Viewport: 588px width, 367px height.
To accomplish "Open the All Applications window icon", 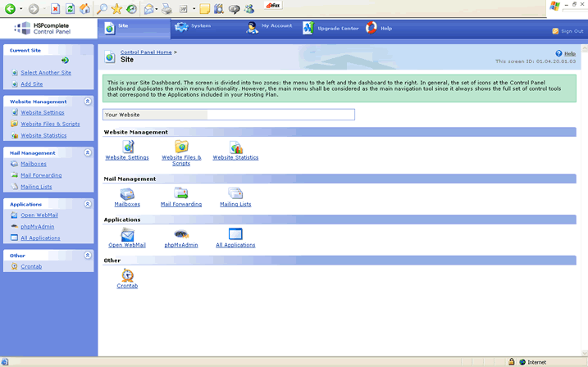I will point(235,234).
